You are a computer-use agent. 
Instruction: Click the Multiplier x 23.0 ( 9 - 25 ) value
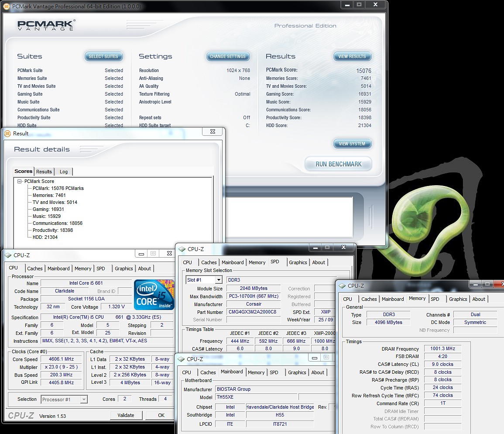point(62,367)
